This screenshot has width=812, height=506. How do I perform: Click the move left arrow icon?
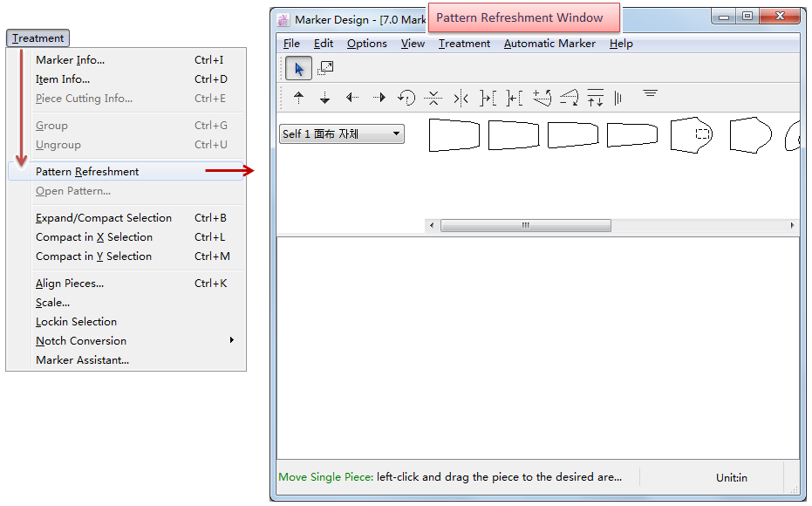click(352, 98)
